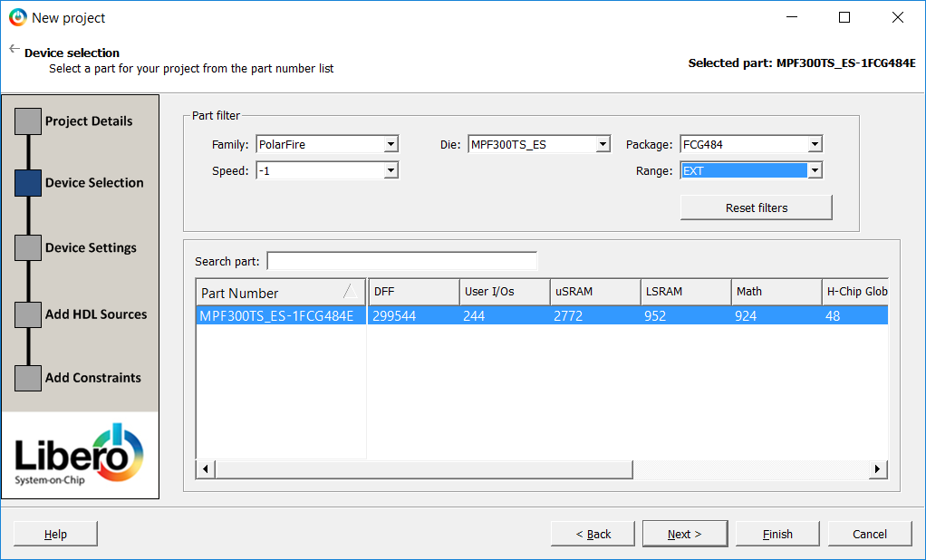This screenshot has width=926, height=560.
Task: Sort by the User I/Os column header
Action: tap(505, 292)
